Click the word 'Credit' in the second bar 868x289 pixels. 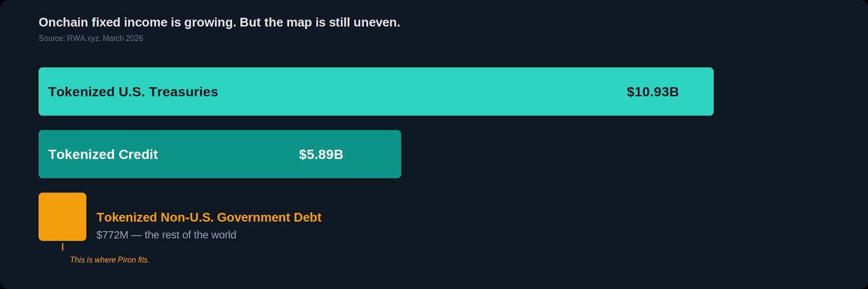[138, 155]
